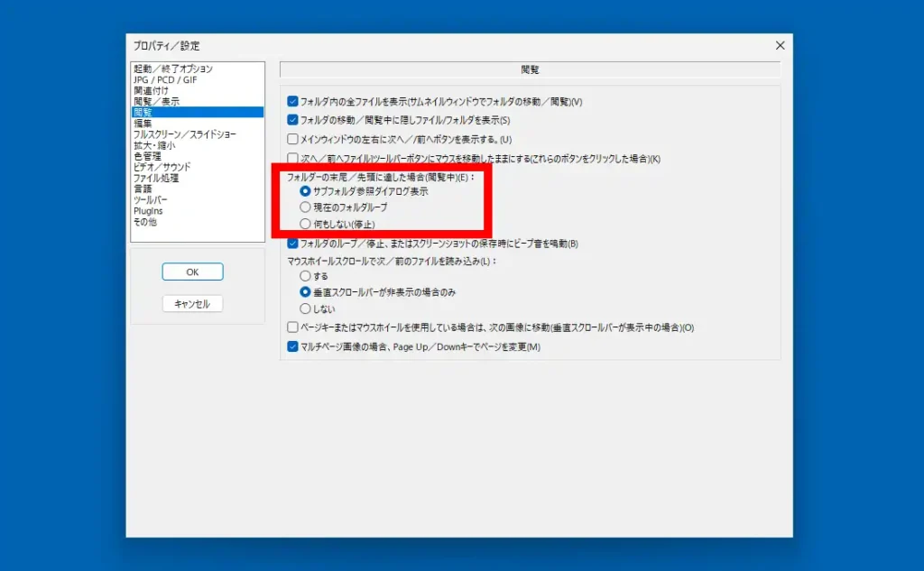The width and height of the screenshot is (924, 571).
Task: Confirm settings with the OK button
Action: [x=191, y=272]
